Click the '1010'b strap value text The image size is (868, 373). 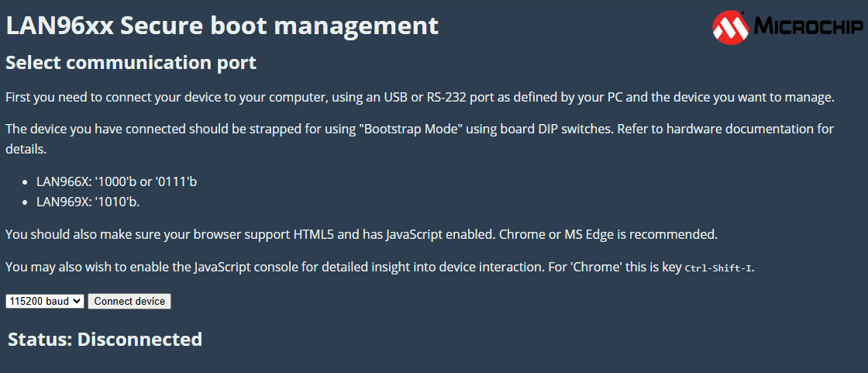[x=117, y=202]
